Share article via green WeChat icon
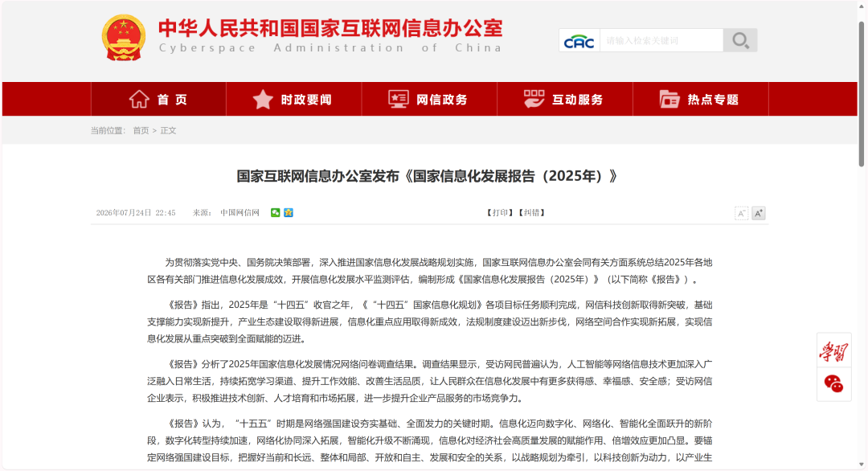Screen dimensions: 868x471 (x=275, y=212)
